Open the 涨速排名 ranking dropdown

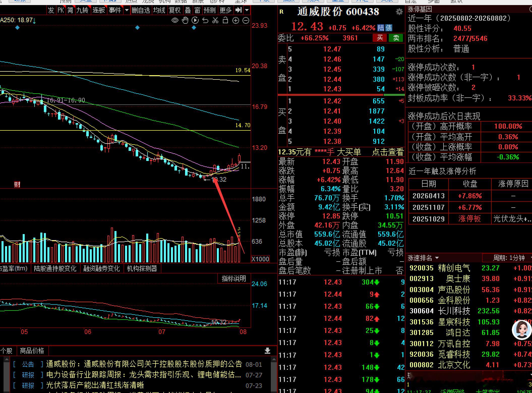(x=423, y=258)
